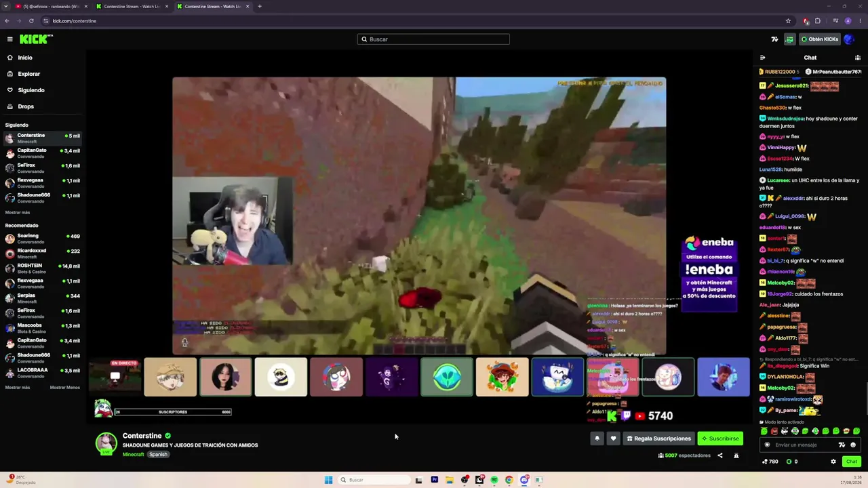Image resolution: width=868 pixels, height=488 pixels.
Task: Open chat settings gear icon
Action: pos(833,462)
